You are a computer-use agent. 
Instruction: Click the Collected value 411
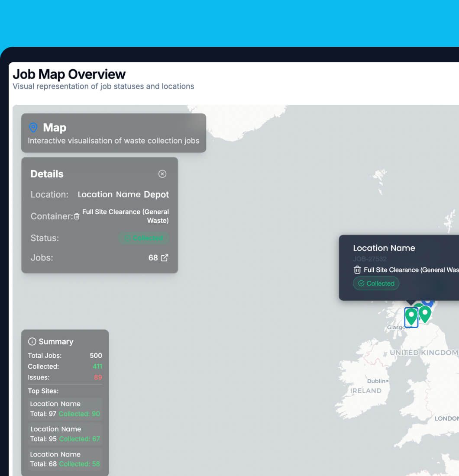point(97,367)
